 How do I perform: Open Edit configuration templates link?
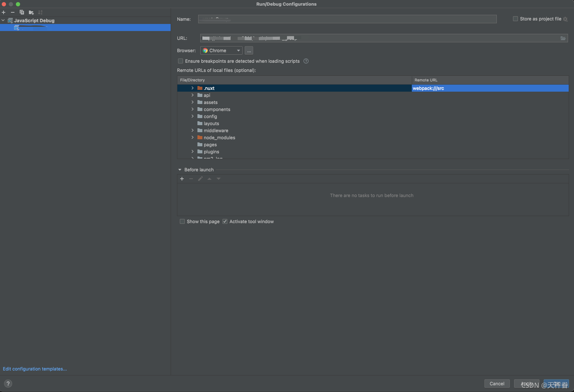click(x=35, y=369)
